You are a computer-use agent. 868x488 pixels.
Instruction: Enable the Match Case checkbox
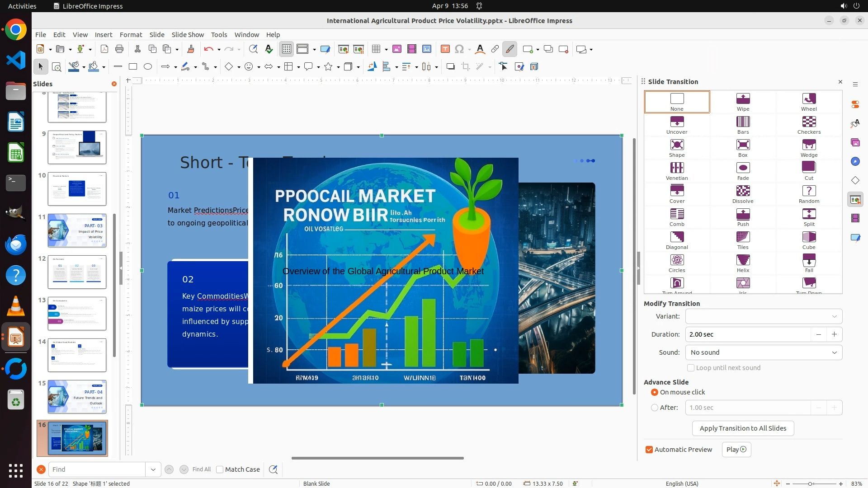(x=220, y=469)
